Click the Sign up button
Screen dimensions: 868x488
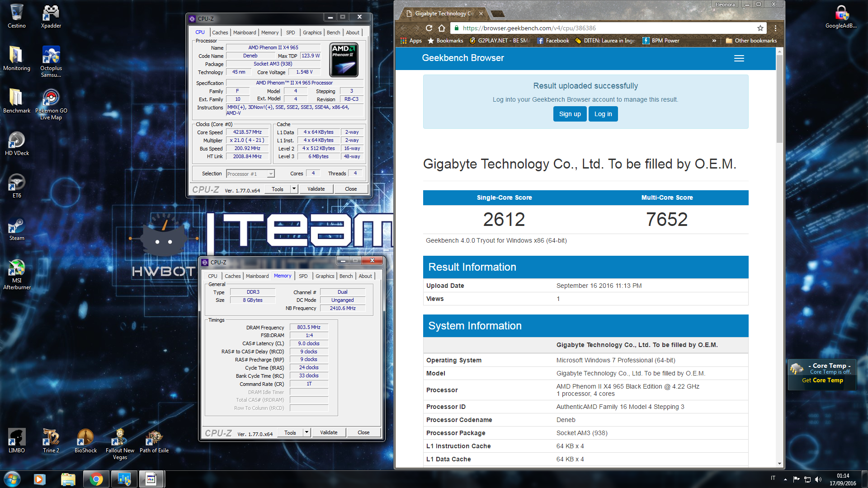570,114
